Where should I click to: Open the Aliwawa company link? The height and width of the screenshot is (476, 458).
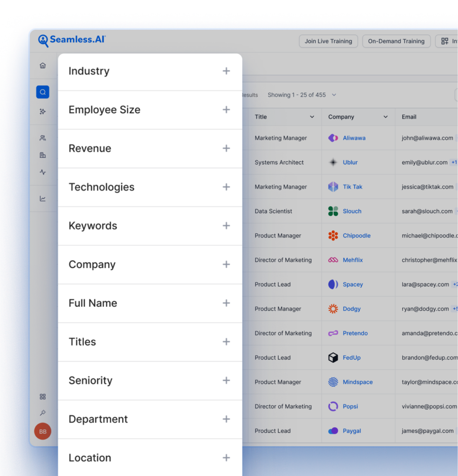point(354,138)
